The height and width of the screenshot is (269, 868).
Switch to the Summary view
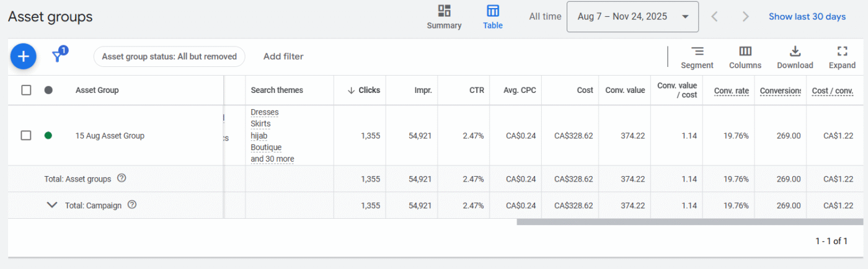444,17
